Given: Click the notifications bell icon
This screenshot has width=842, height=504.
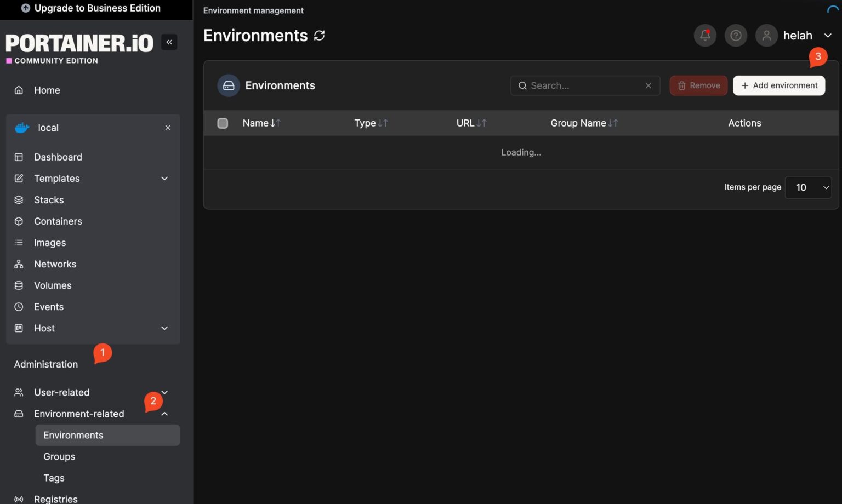Looking at the screenshot, I should [x=705, y=36].
